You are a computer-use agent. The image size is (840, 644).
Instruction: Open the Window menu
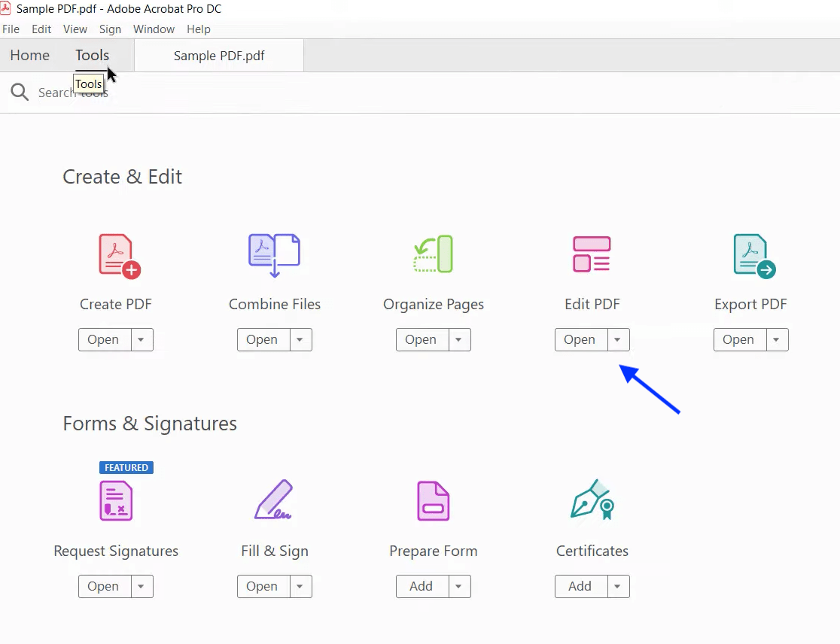[x=154, y=29]
